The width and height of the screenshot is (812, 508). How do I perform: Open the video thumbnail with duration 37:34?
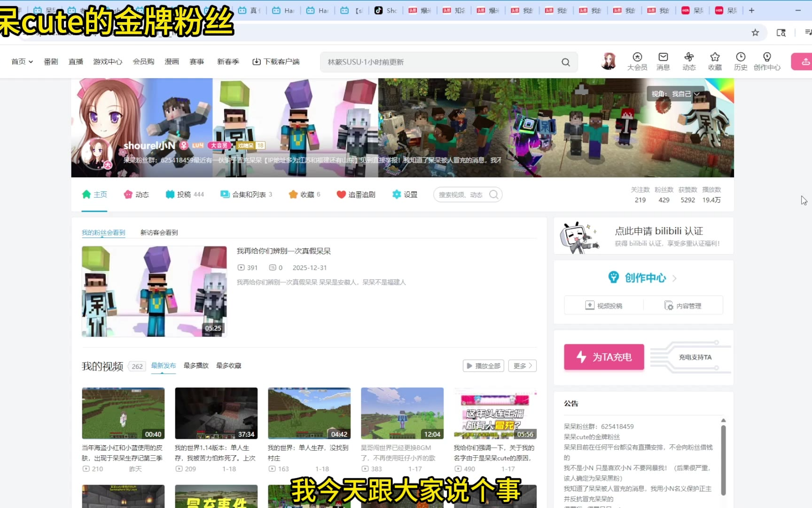pyautogui.click(x=216, y=413)
